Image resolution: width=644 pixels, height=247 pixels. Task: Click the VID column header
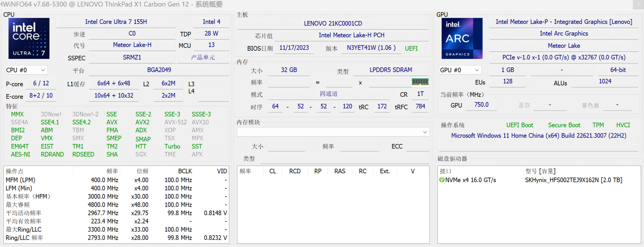[x=222, y=171]
